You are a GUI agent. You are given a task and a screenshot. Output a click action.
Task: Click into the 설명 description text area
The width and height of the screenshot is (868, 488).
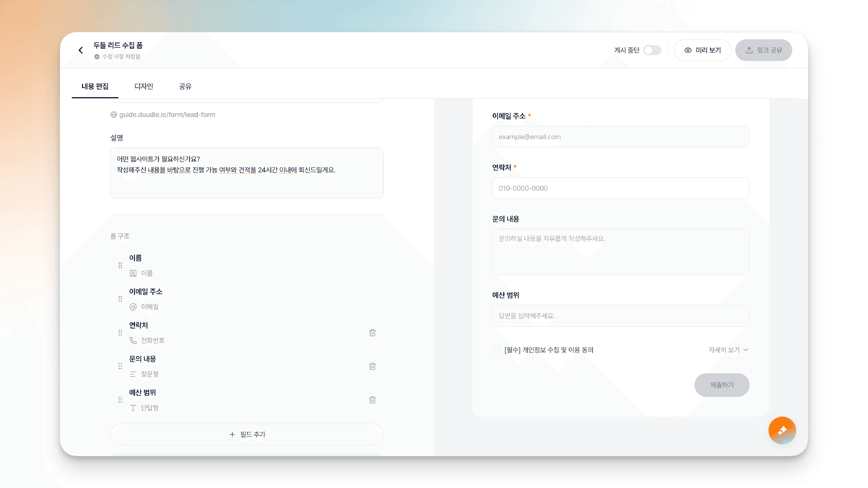(x=247, y=173)
